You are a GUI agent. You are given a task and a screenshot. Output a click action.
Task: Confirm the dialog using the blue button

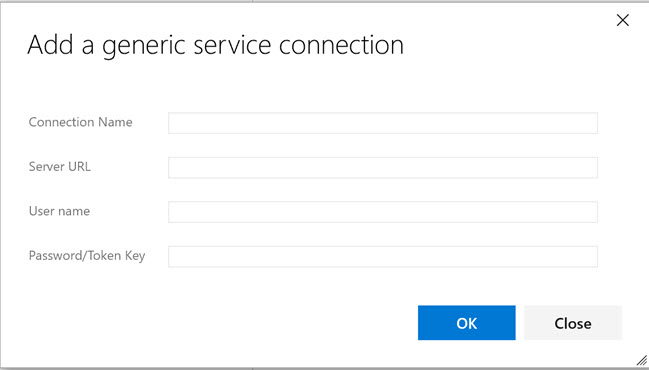point(466,323)
